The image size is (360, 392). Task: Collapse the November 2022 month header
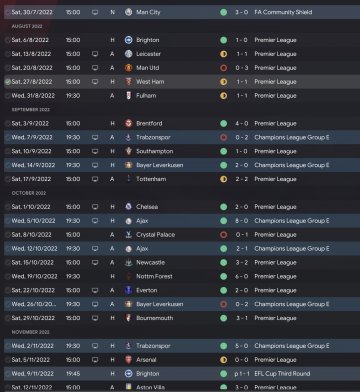coord(31,332)
